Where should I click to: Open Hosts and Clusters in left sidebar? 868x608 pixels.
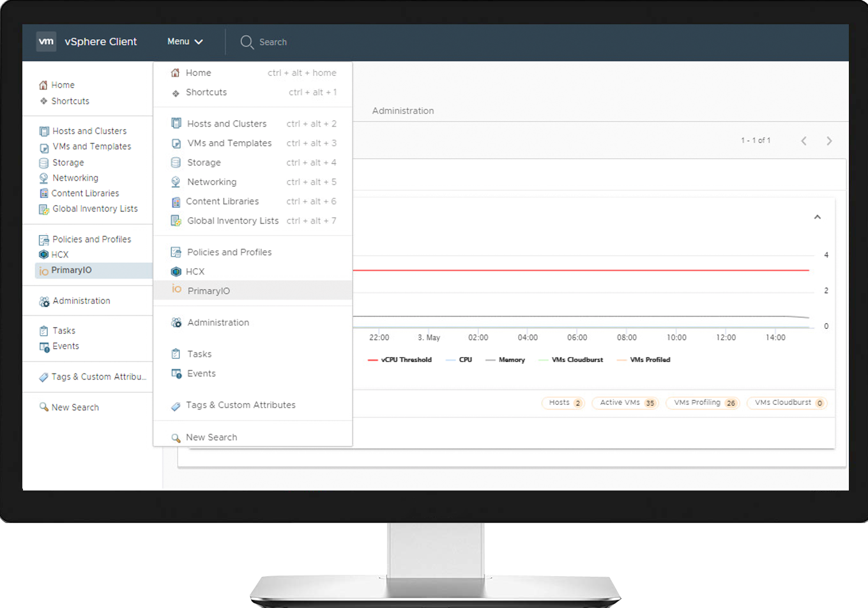[x=89, y=131]
